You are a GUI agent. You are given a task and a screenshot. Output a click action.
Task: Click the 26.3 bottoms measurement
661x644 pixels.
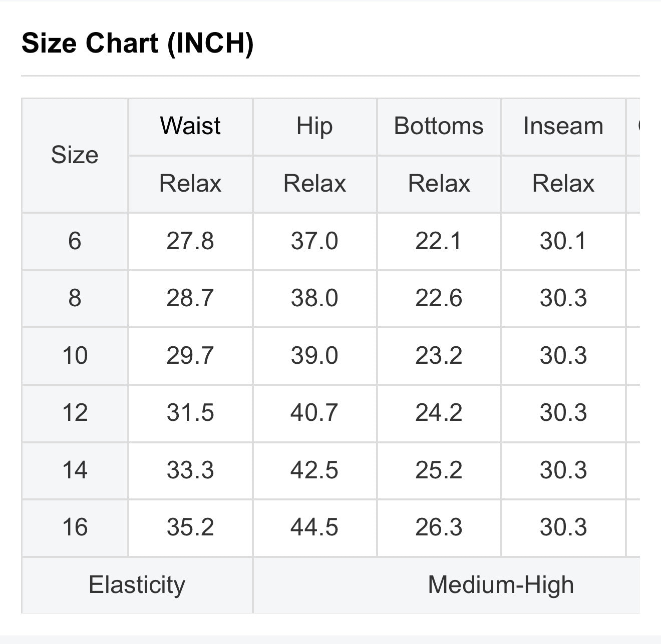point(439,527)
